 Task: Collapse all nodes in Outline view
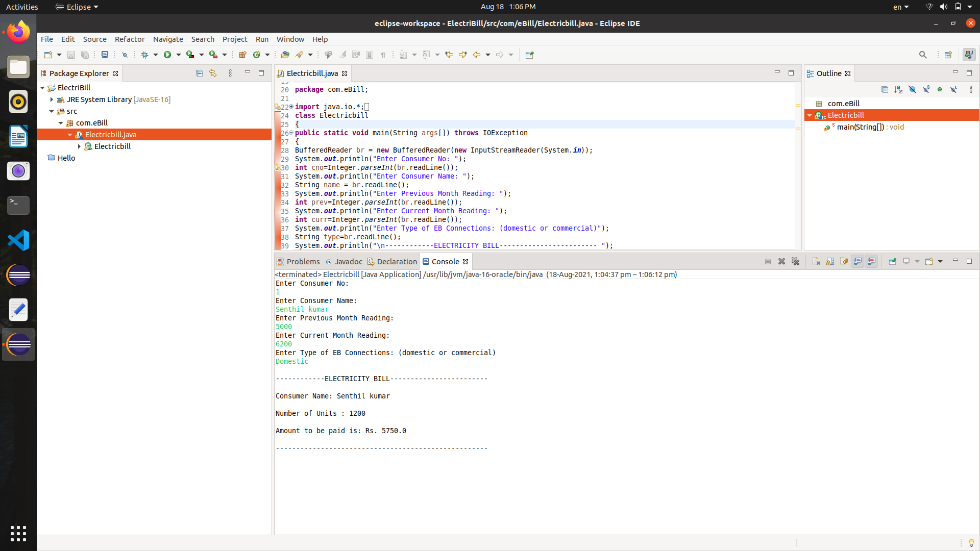point(885,89)
